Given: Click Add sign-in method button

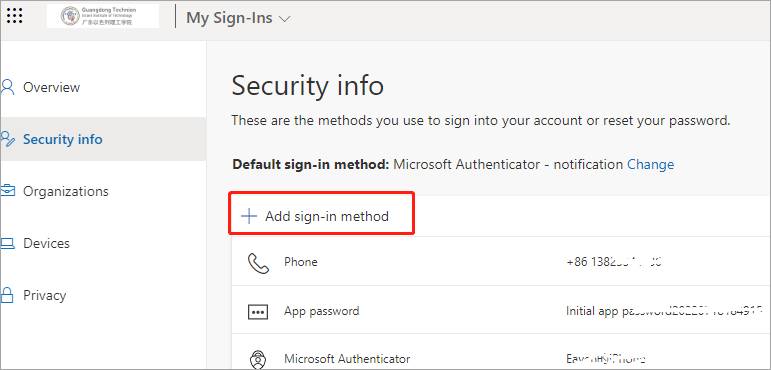Looking at the screenshot, I should tap(322, 213).
